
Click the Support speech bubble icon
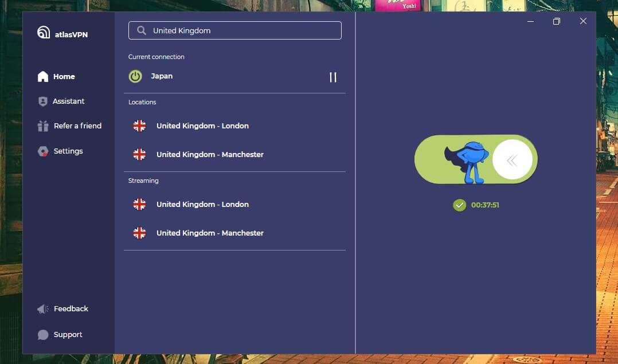(x=43, y=334)
